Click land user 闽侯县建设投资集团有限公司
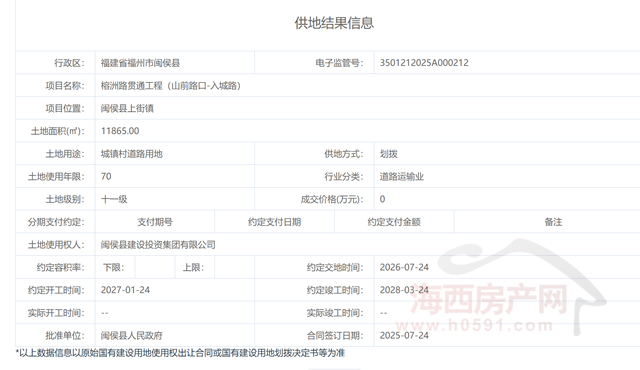Image resolution: width=640 pixels, height=370 pixels. (158, 245)
